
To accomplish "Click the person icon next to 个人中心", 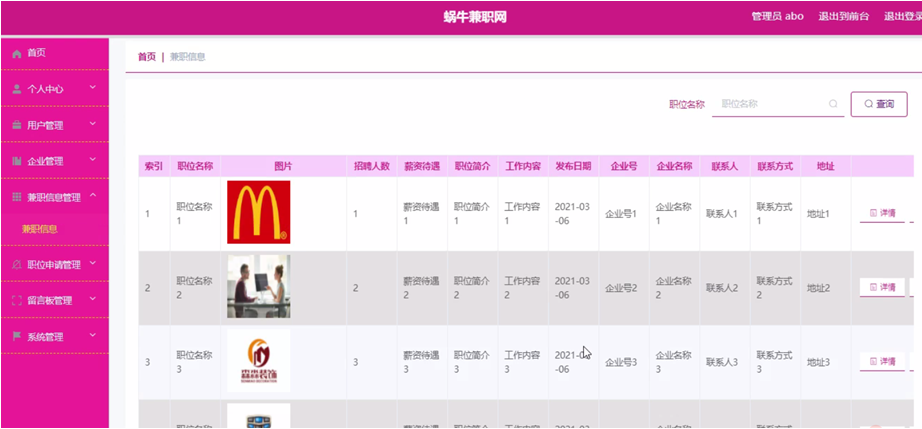I will 17,89.
